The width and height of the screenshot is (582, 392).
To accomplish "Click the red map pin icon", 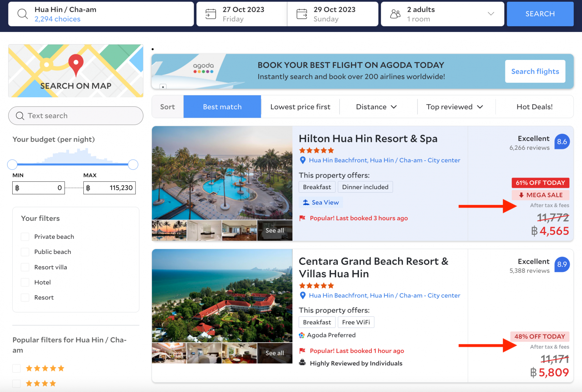I will 76,64.
